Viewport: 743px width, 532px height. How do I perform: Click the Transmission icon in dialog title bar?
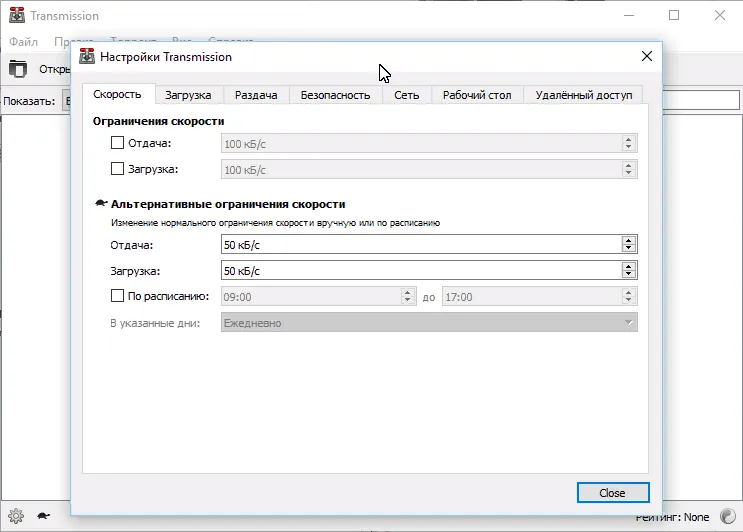[87, 56]
